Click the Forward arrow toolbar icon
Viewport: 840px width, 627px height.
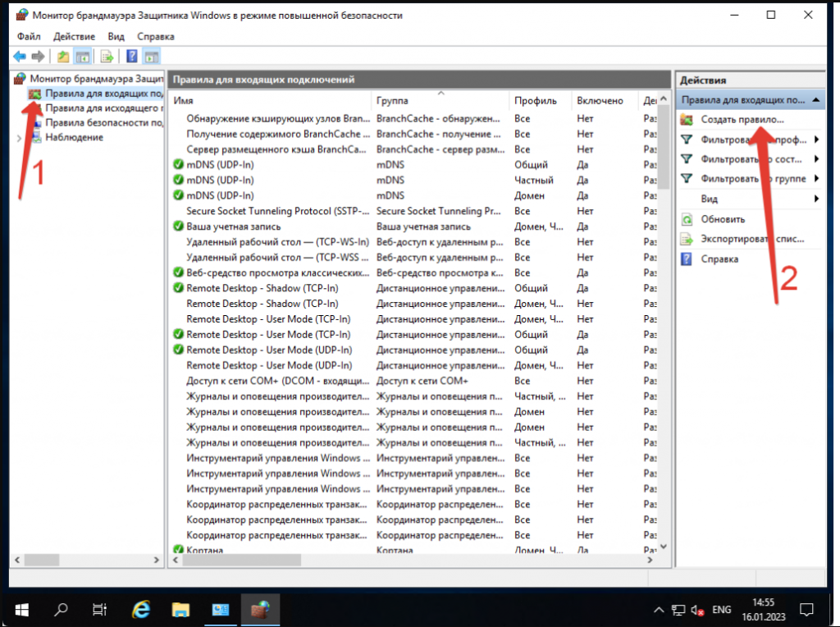click(38, 57)
